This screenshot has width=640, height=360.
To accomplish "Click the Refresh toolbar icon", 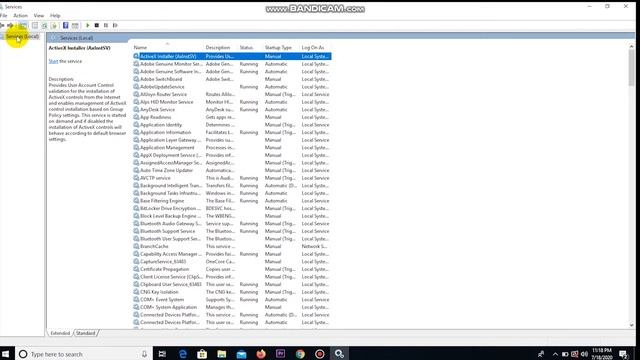I will point(44,25).
